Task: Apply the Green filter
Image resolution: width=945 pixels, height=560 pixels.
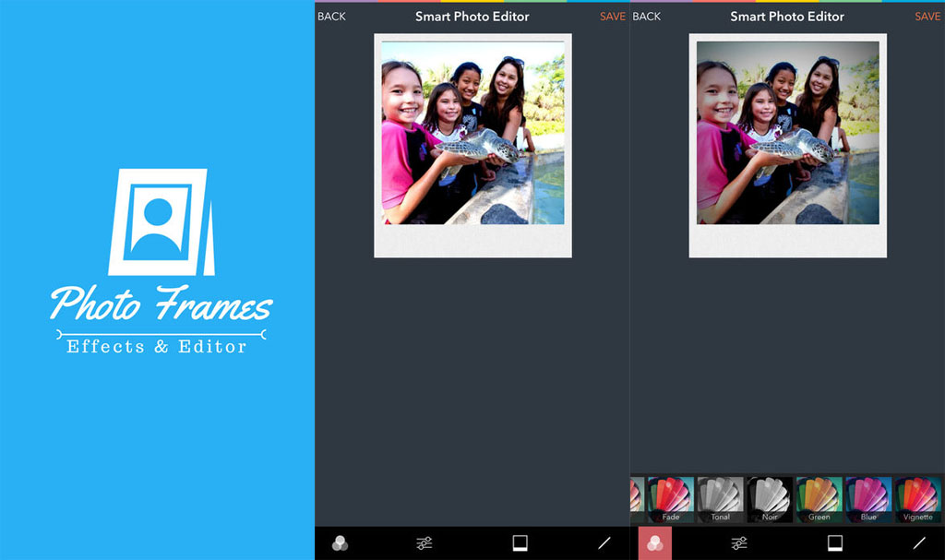Action: (819, 499)
